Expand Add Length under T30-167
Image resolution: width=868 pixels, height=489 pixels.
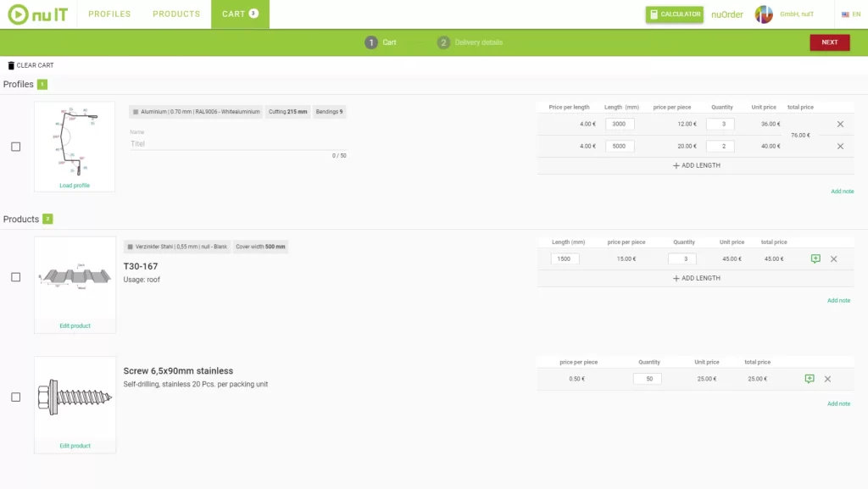pos(696,278)
